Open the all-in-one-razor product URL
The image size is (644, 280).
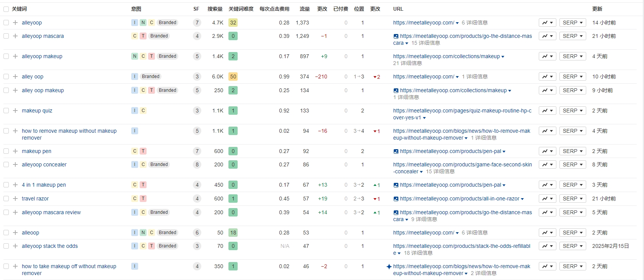tap(460, 199)
